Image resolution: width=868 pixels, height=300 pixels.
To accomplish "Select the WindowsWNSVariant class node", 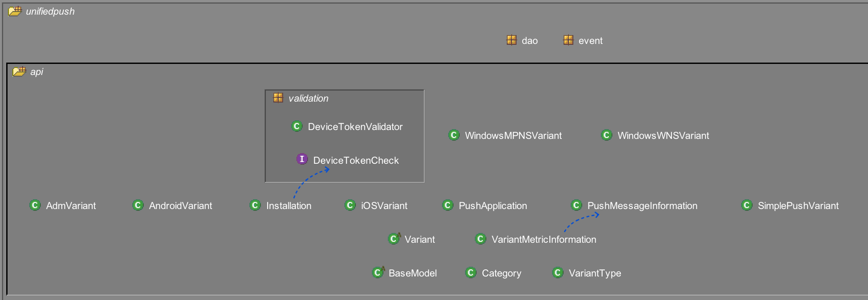I will pyautogui.click(x=663, y=136).
